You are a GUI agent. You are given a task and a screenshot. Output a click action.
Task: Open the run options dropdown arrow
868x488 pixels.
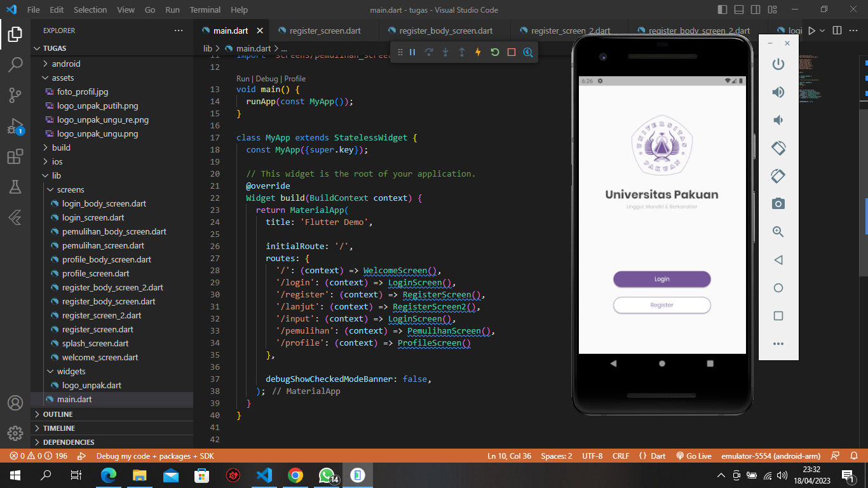click(x=822, y=30)
